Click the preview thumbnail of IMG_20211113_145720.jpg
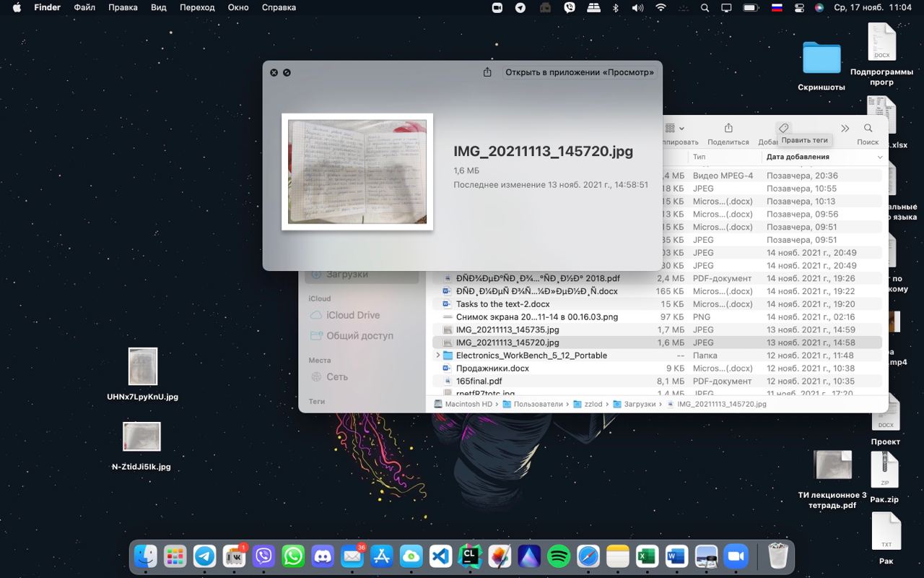The height and width of the screenshot is (578, 924). click(x=357, y=172)
